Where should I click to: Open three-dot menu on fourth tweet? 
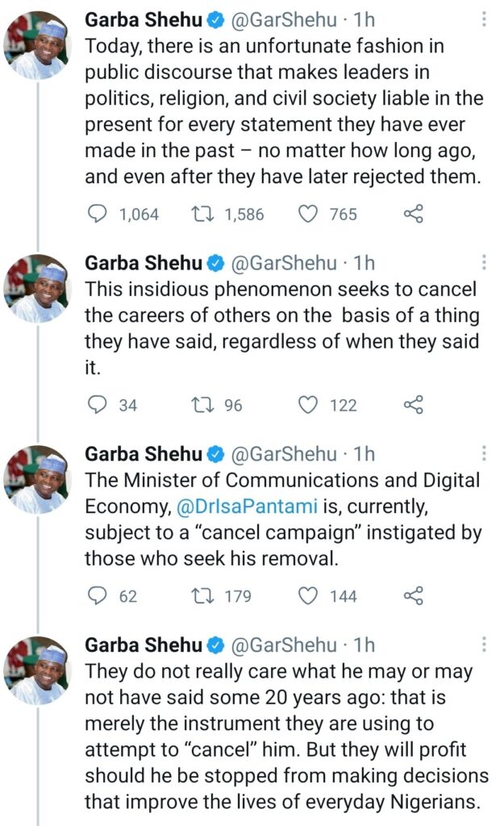pyautogui.click(x=484, y=645)
